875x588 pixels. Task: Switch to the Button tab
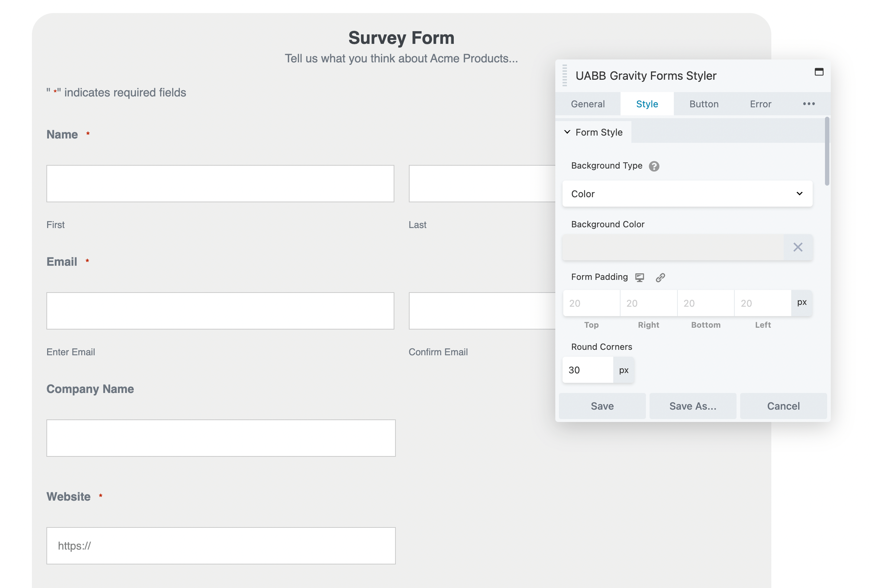click(x=704, y=104)
